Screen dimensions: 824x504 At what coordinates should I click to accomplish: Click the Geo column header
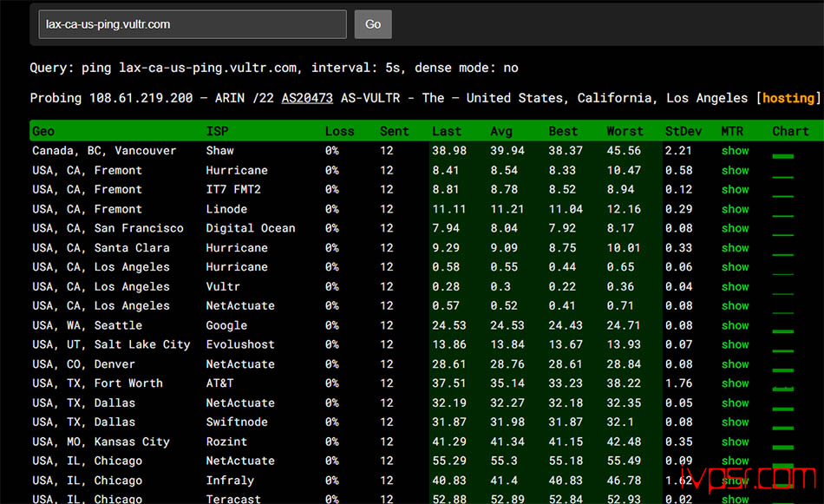pyautogui.click(x=43, y=131)
